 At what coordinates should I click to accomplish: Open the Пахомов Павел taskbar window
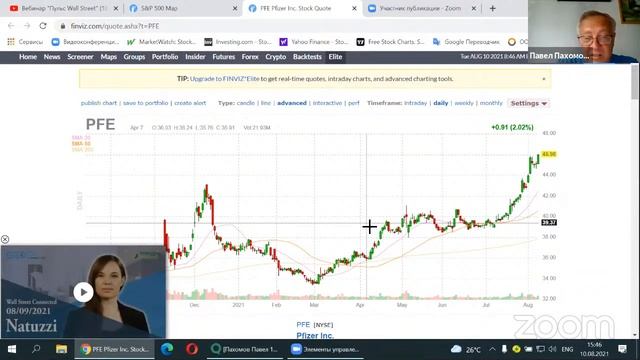(x=244, y=349)
